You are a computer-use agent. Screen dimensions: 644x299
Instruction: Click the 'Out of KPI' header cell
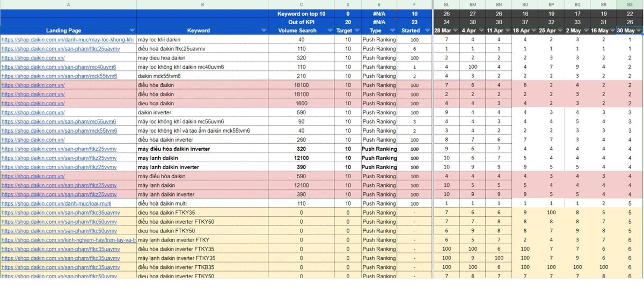click(301, 22)
